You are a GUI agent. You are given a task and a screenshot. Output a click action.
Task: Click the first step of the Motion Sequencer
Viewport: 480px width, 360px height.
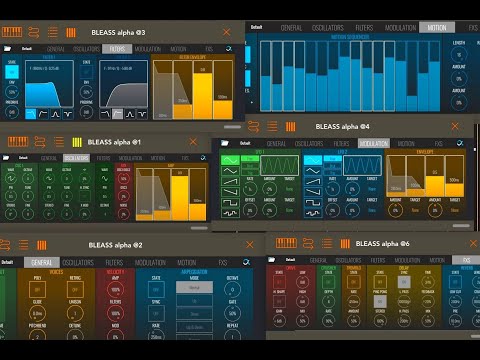pos(266,76)
